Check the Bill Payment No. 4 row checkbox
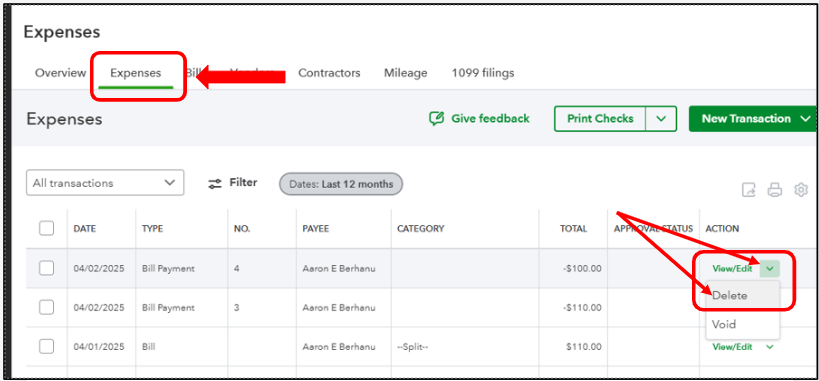819x381 pixels. tap(46, 268)
